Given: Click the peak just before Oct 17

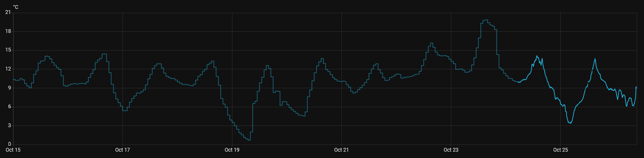Looking at the screenshot, I should [x=104, y=54].
